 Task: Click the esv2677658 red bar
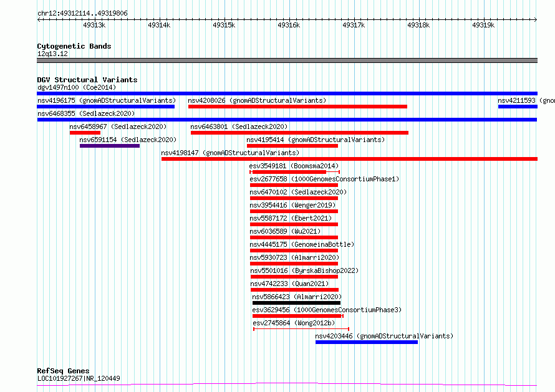(294, 185)
